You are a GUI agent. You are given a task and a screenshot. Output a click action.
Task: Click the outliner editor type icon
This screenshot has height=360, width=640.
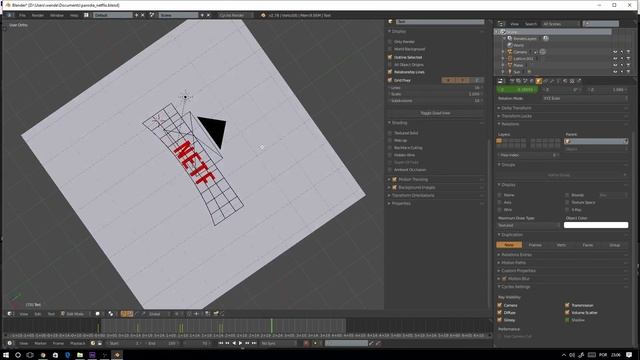coord(501,24)
